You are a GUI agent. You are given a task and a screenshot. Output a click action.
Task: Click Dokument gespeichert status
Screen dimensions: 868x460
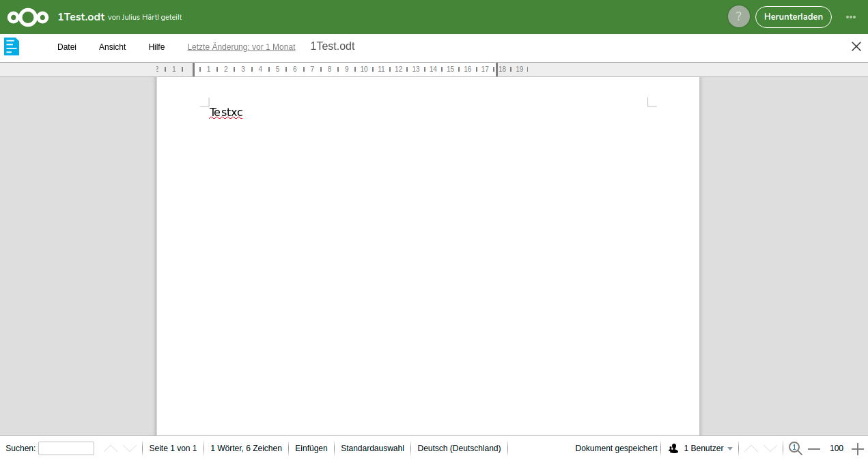point(616,448)
